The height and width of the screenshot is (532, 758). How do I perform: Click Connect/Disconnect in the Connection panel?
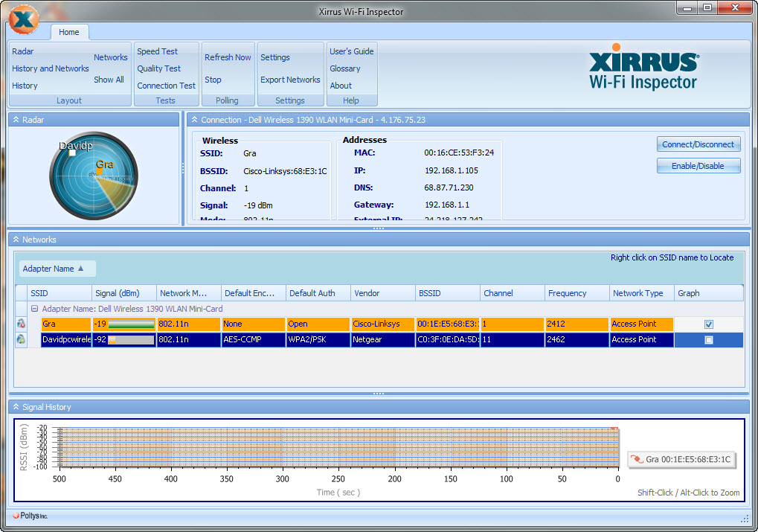(698, 144)
